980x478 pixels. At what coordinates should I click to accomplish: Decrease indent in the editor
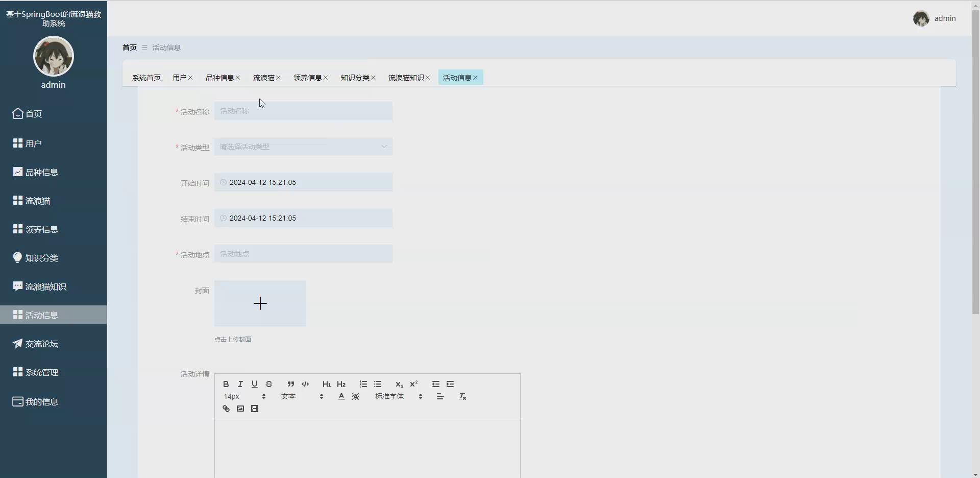435,384
